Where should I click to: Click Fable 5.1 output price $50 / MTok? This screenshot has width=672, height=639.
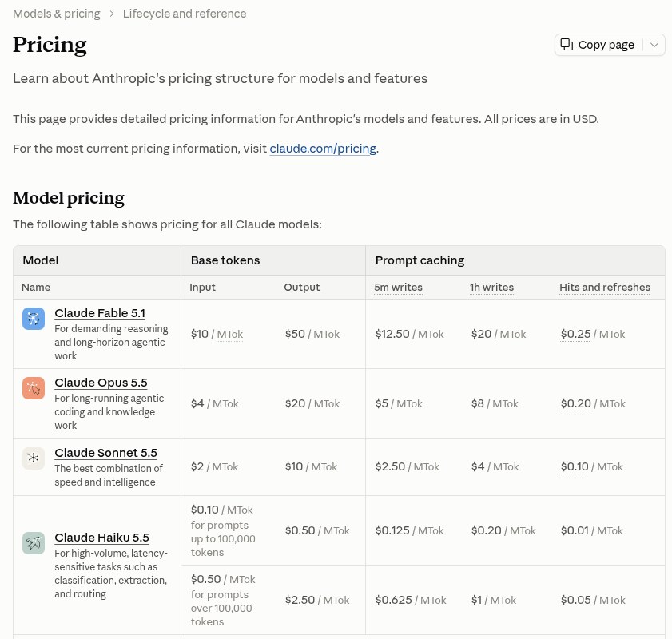pos(312,334)
